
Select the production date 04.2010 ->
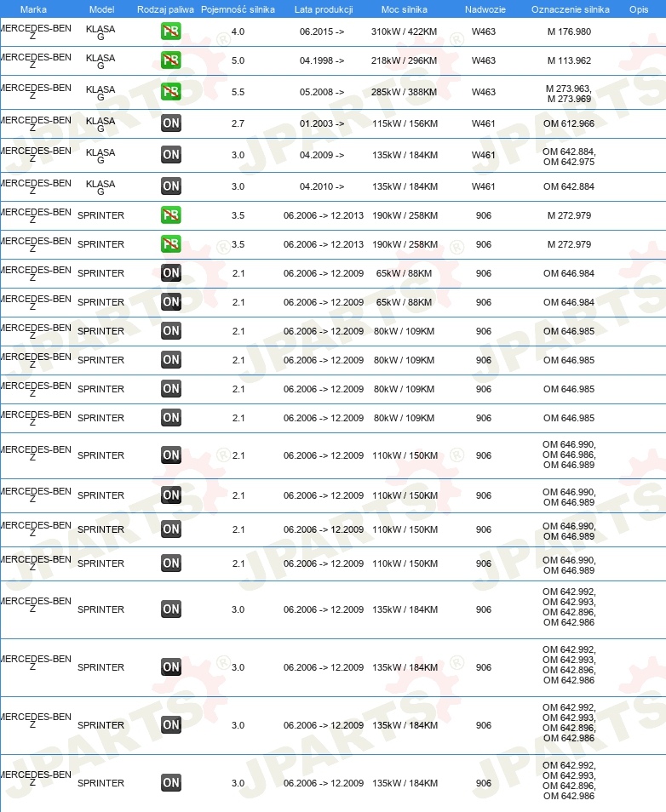[322, 186]
